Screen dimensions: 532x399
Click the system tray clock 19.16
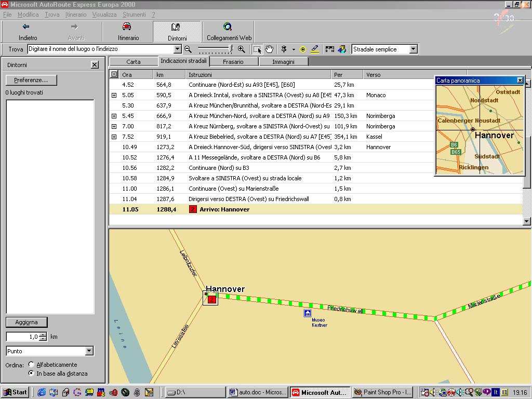[520, 393]
